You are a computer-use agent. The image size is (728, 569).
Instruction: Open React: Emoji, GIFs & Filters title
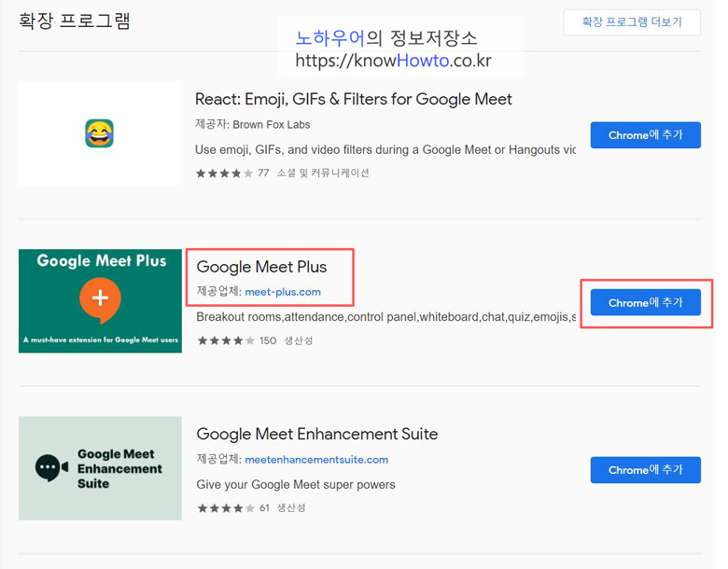coord(354,99)
